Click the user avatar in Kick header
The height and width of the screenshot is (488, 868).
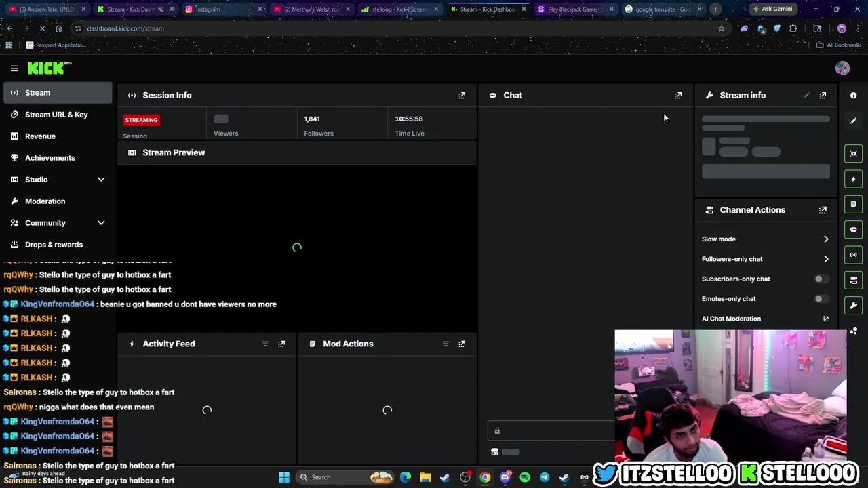point(842,68)
